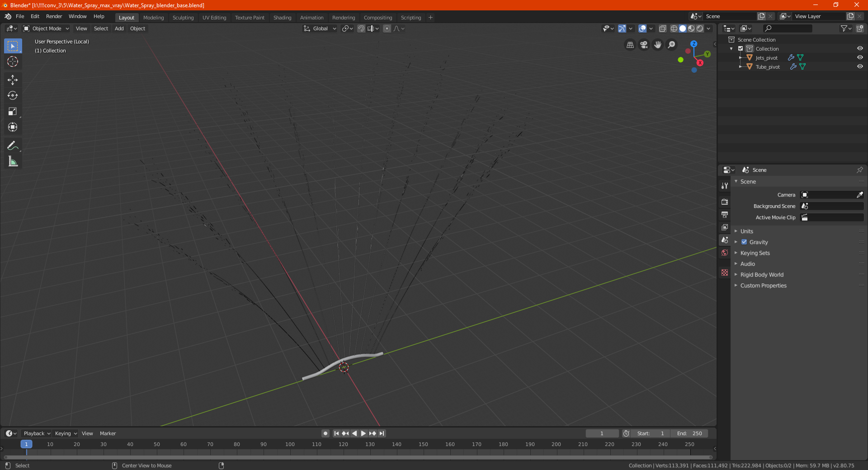Jump to the timeline end frame

pos(382,433)
